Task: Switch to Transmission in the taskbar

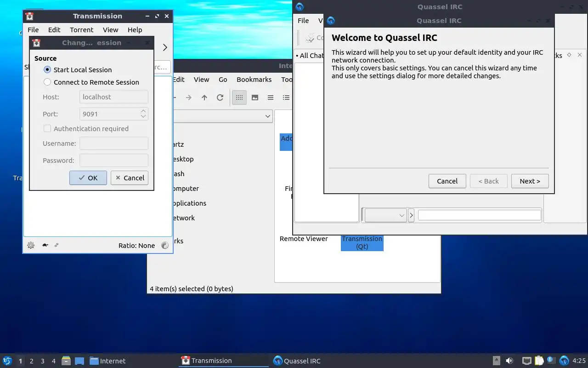Action: 223,361
